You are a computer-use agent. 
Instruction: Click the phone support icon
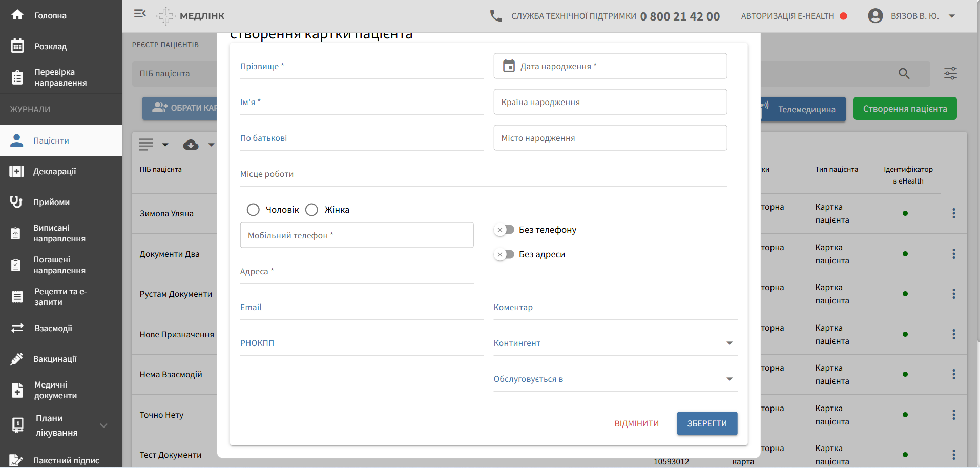[x=495, y=16]
